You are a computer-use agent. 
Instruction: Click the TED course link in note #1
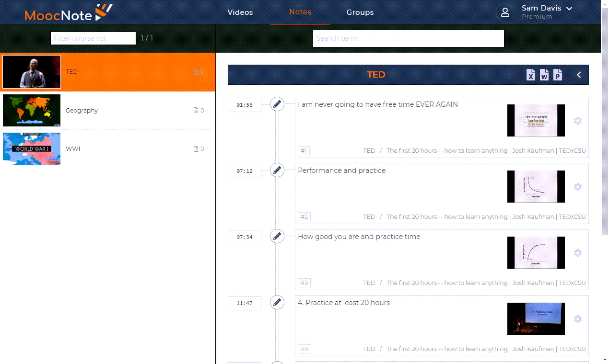click(x=369, y=151)
